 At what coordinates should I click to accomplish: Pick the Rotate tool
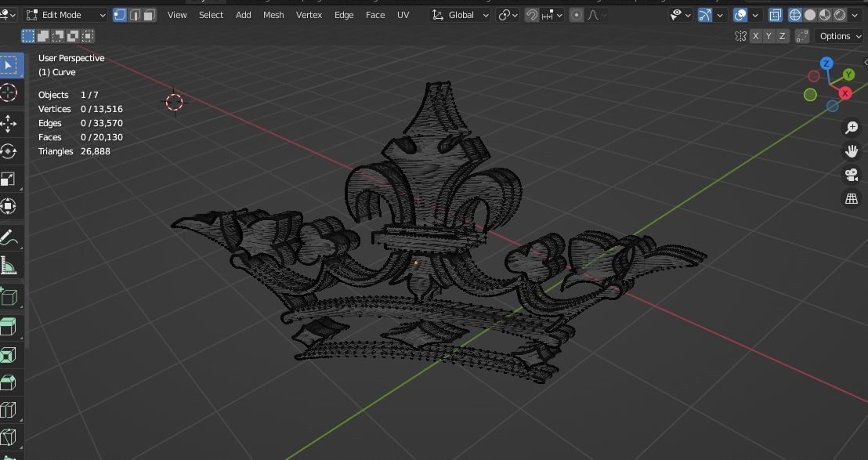(x=9, y=151)
